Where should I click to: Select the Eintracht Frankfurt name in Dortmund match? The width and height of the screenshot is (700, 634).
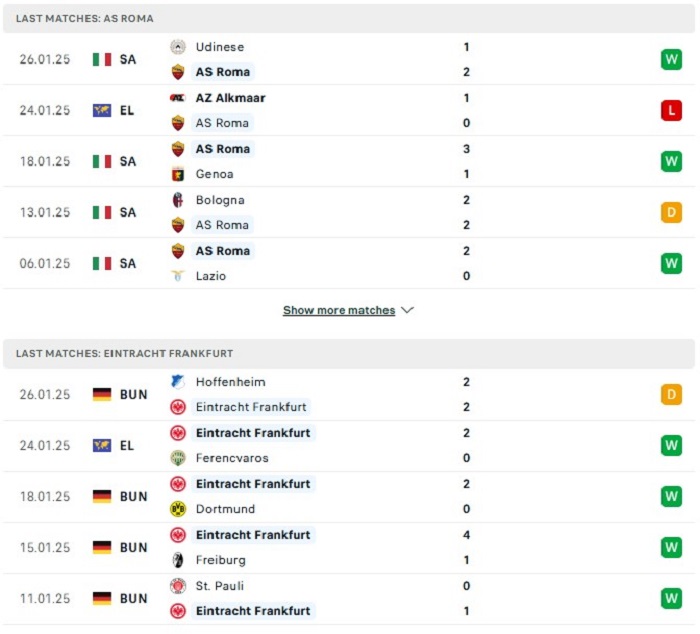click(253, 484)
